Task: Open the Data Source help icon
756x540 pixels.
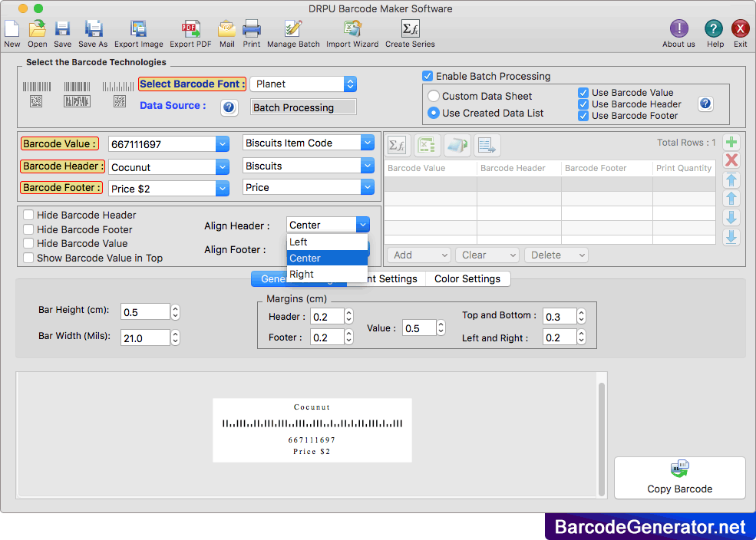Action: [229, 107]
